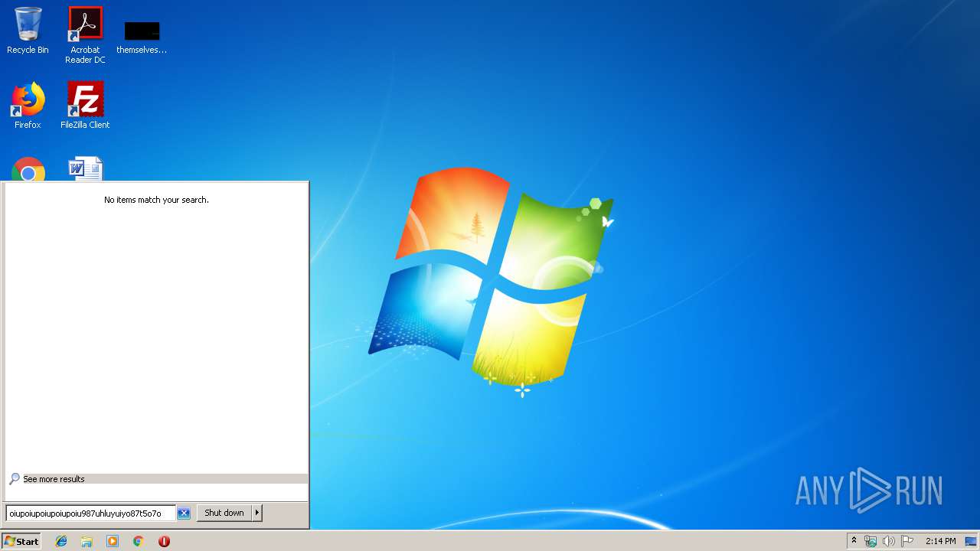The width and height of the screenshot is (980, 551).
Task: Open the Action Center flag icon
Action: (x=907, y=541)
